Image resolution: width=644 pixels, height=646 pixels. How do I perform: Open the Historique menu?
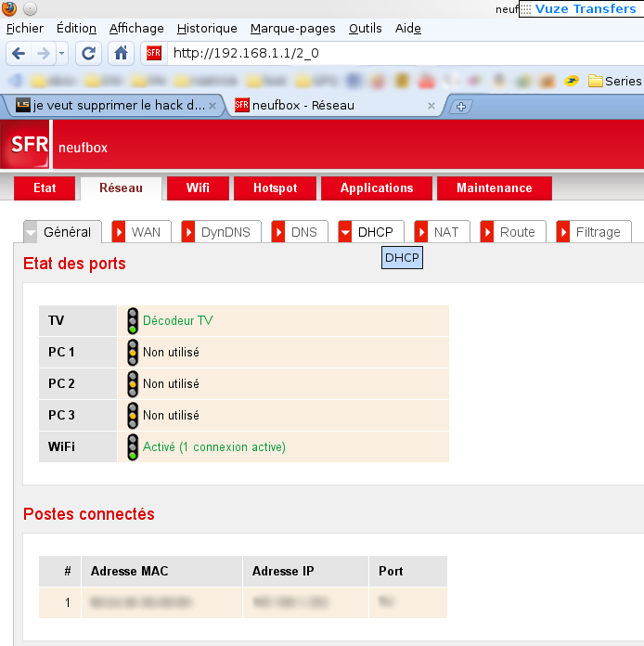pyautogui.click(x=207, y=29)
